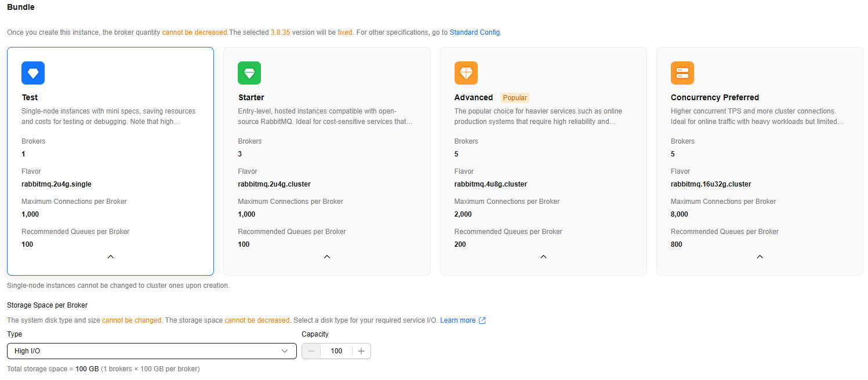
Task: Click flavor rabbitmq.4u8g.cluster
Action: click(491, 184)
